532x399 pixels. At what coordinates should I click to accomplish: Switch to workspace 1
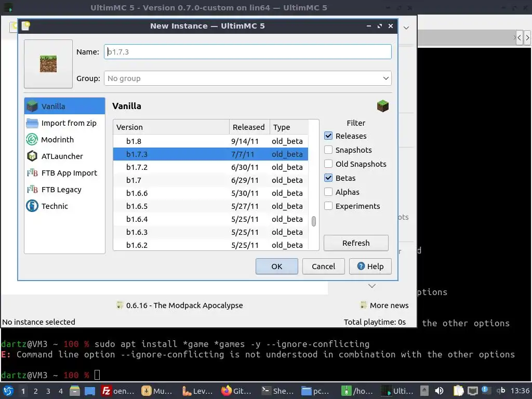pos(23,391)
